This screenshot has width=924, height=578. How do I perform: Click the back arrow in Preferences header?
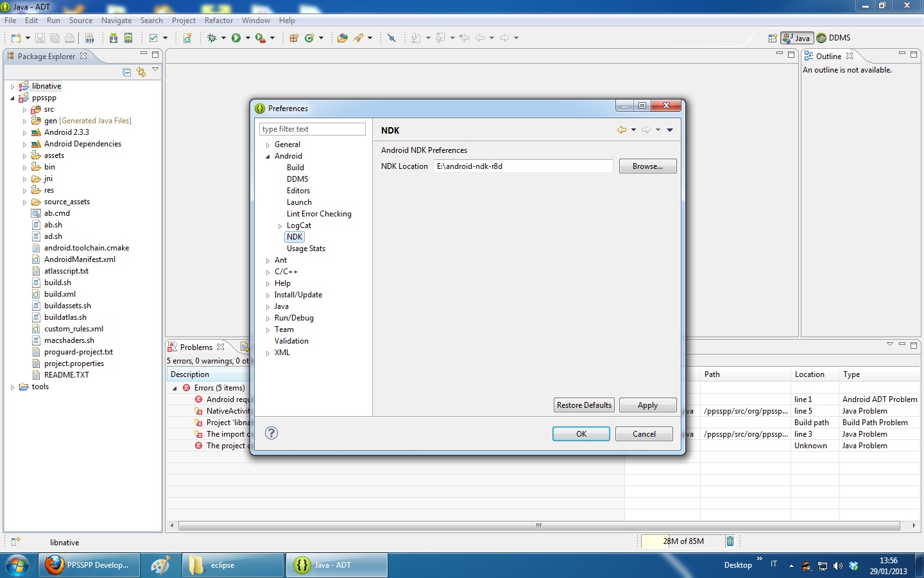pos(621,130)
